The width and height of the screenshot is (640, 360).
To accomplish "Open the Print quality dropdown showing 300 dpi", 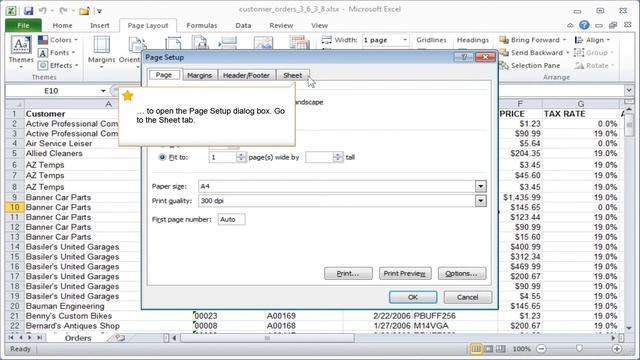I will tap(480, 201).
